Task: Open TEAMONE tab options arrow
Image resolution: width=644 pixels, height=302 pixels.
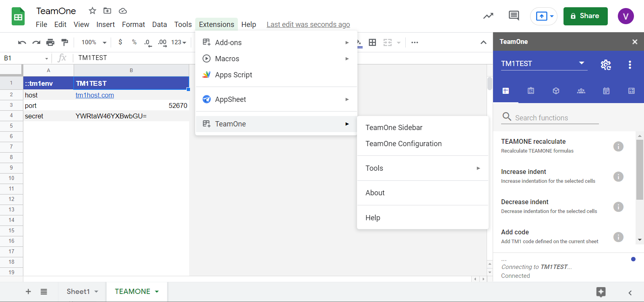Action: click(x=157, y=292)
